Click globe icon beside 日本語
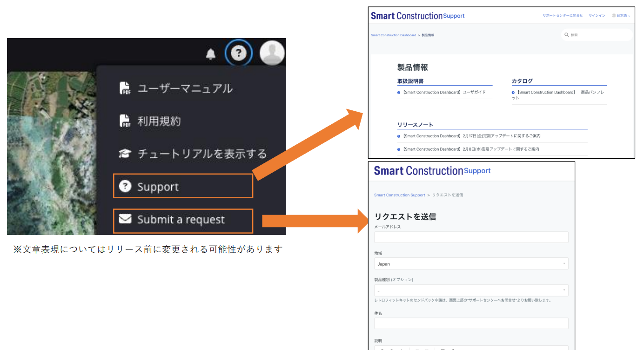 pyautogui.click(x=614, y=16)
